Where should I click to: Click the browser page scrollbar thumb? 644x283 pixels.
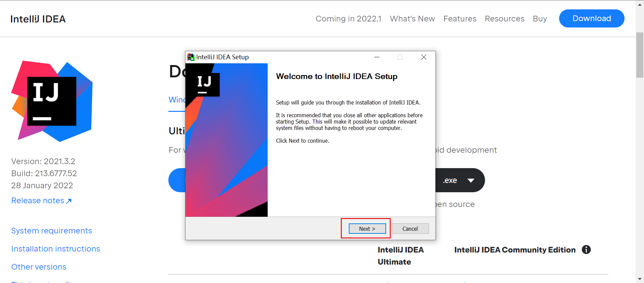click(x=640, y=55)
